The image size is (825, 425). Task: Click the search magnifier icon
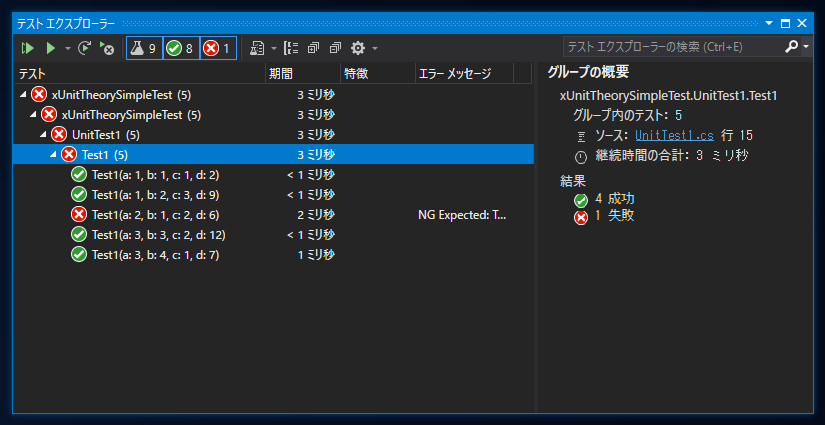[792, 47]
